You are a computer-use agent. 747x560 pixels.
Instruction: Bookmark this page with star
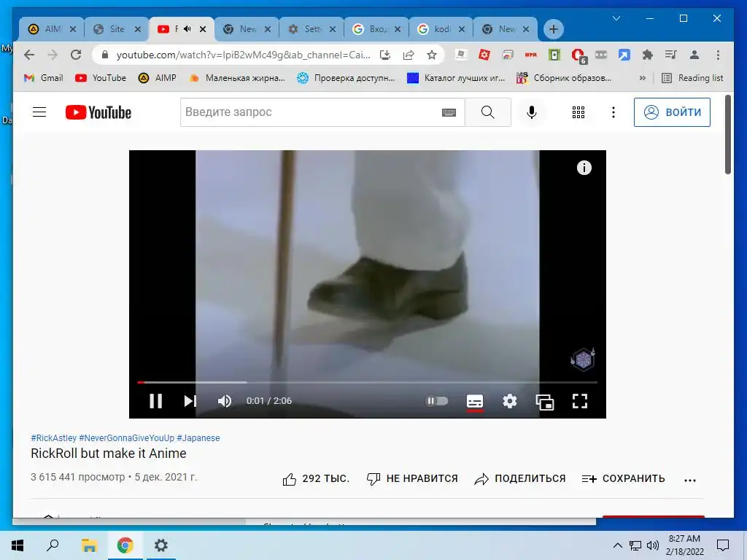(432, 55)
